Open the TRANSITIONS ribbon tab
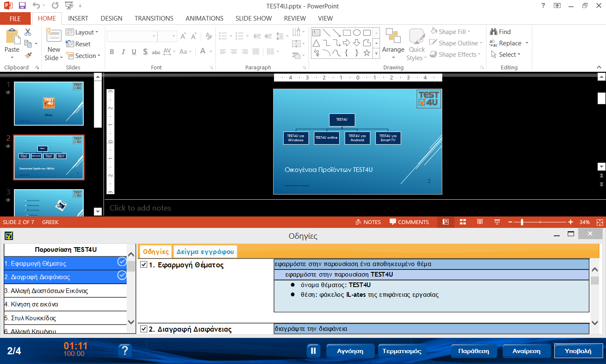This screenshot has width=606, height=364. click(154, 18)
